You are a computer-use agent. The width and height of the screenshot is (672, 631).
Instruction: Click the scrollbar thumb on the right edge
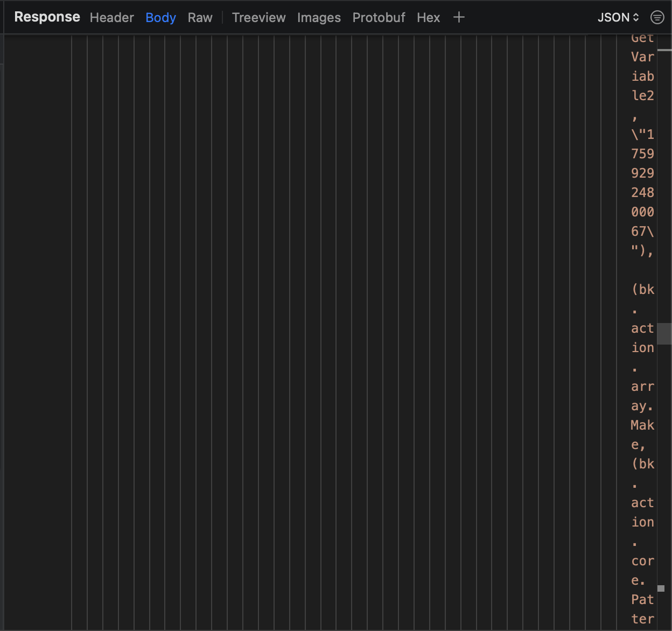[x=664, y=333]
